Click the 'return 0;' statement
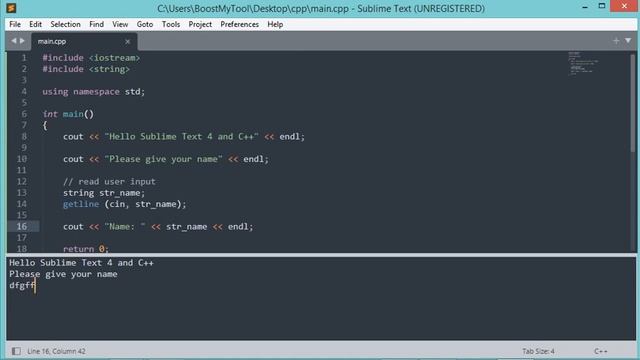This screenshot has width=640, height=360. pos(86,249)
